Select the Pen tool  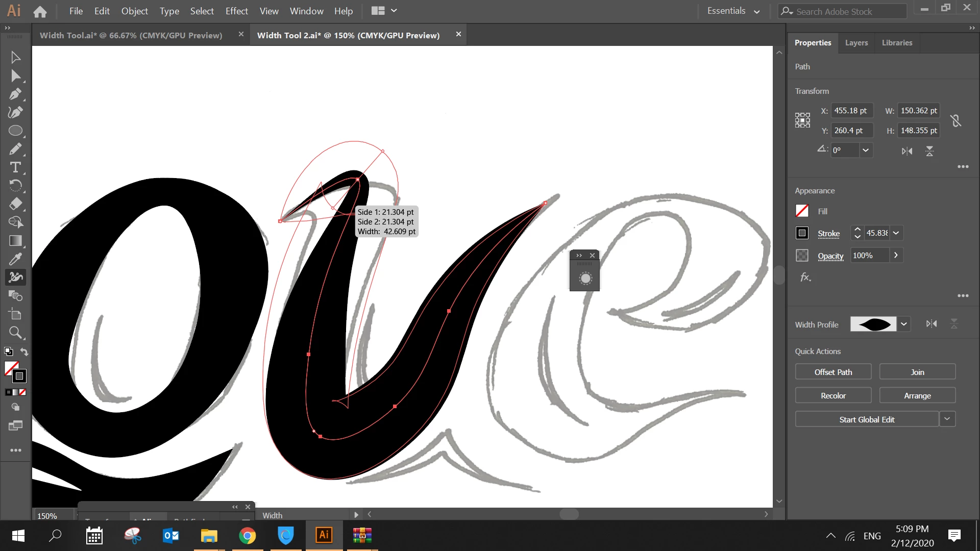(15, 94)
